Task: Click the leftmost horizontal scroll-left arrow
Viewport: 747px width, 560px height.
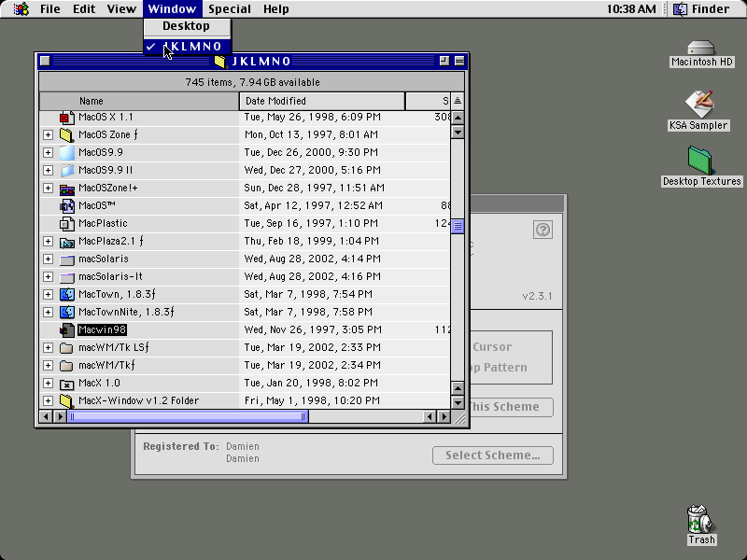Action: click(45, 417)
